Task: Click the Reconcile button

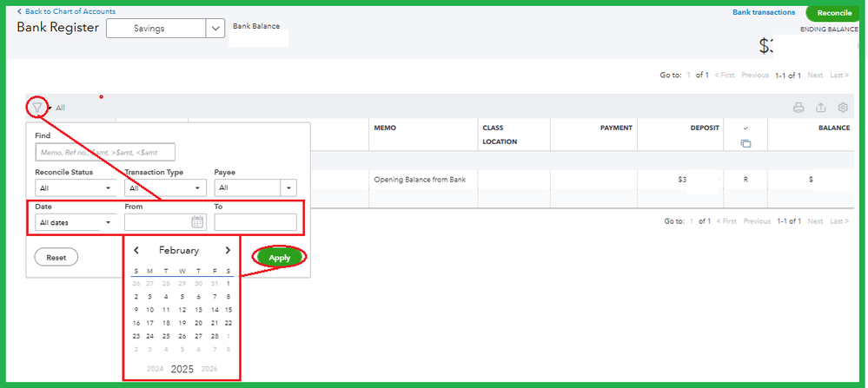Action: (833, 13)
